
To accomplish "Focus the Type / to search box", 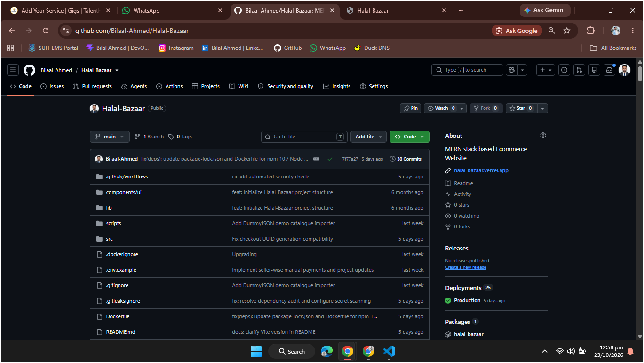I will coord(467,70).
